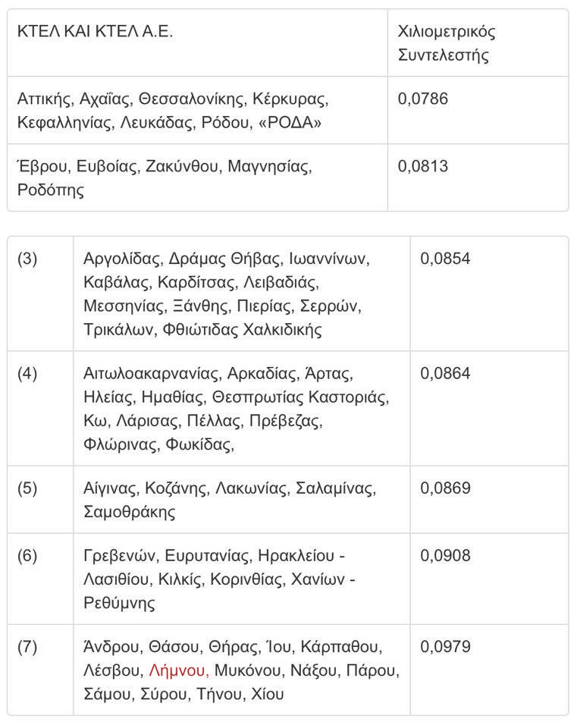Image resolution: width=577 pixels, height=728 pixels.
Task: Select the 0,0813 coefficient value
Action: pos(423,166)
